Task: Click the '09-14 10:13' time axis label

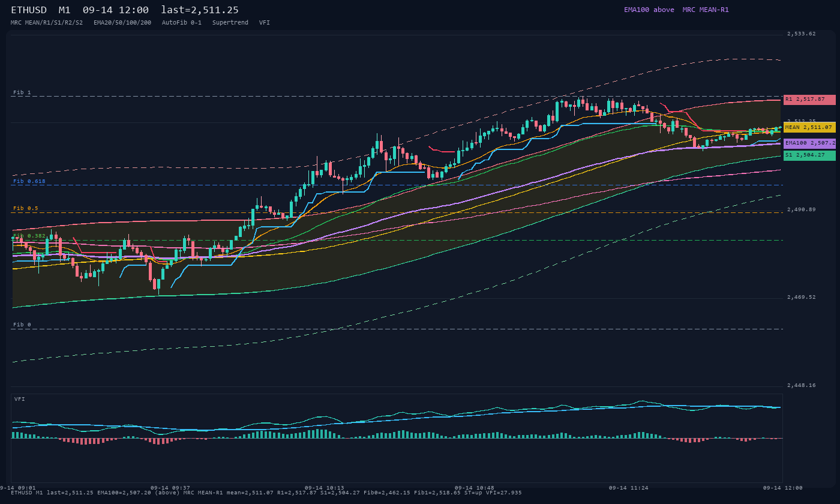Action: point(325,488)
